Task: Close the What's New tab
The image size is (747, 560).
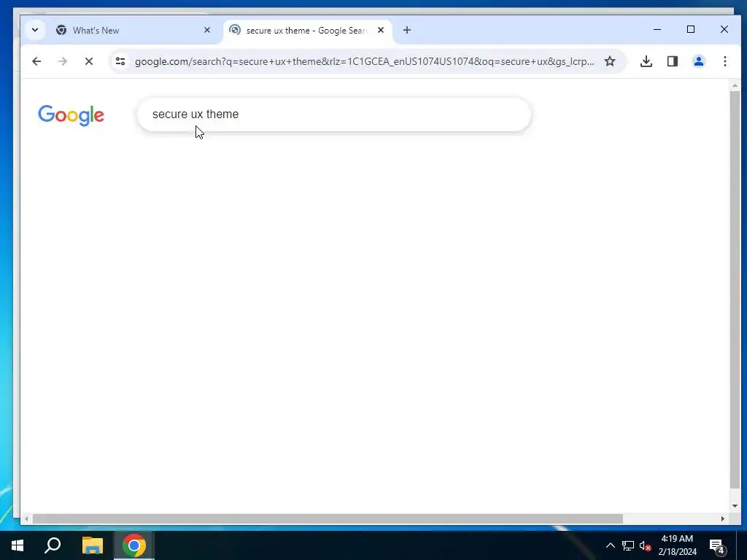Action: click(206, 30)
